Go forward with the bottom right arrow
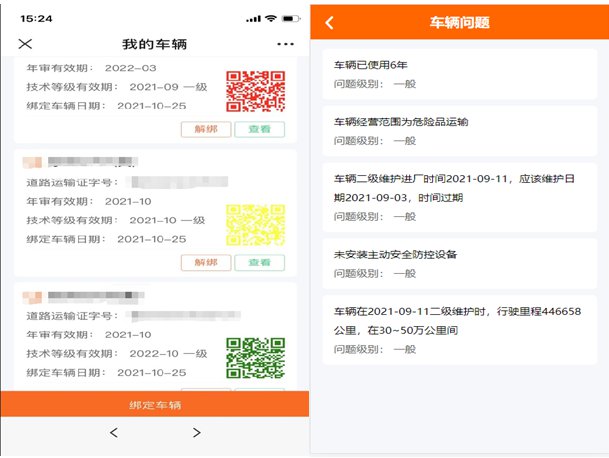Screen dimensions: 609x458 pyautogui.click(x=196, y=432)
